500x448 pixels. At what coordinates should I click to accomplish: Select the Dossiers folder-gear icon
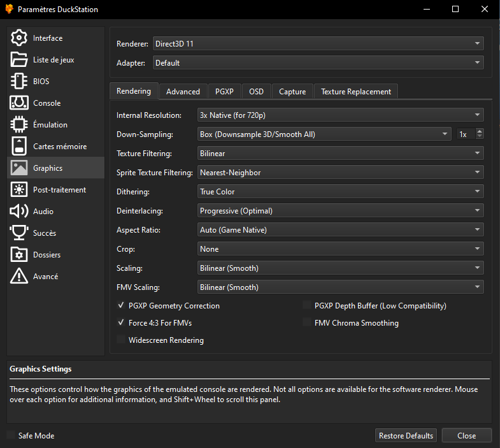pos(19,255)
